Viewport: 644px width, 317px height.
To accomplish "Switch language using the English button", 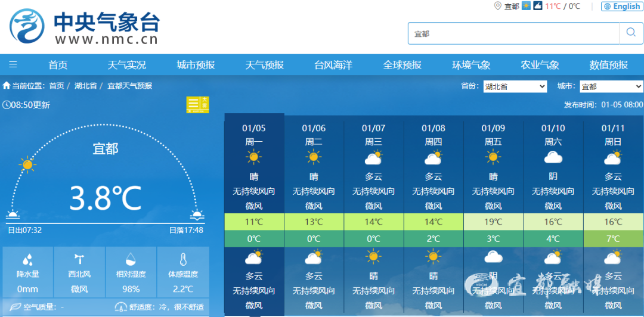I will tap(622, 7).
